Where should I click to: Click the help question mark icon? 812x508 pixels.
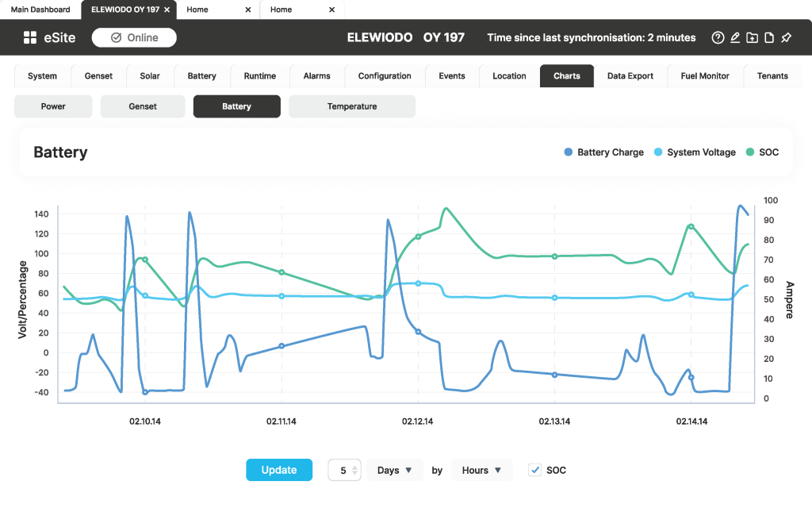(718, 37)
